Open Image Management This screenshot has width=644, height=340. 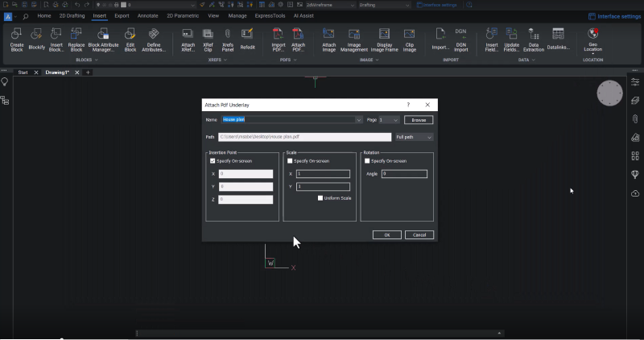coord(354,39)
